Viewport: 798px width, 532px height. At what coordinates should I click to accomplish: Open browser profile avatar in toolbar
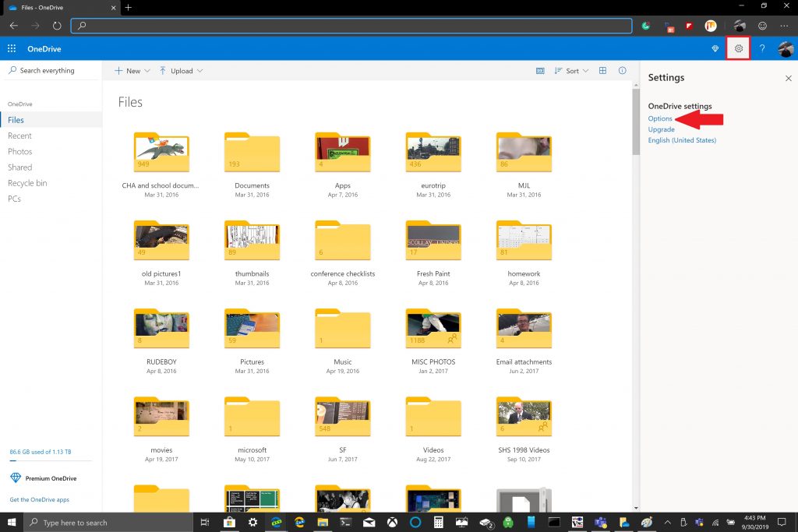click(740, 26)
